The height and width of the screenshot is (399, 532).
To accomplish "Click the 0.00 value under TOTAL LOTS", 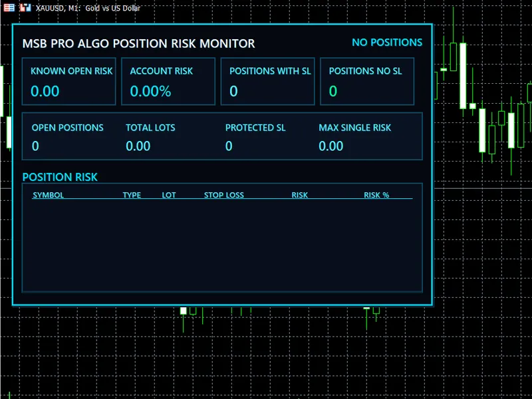I will (138, 146).
